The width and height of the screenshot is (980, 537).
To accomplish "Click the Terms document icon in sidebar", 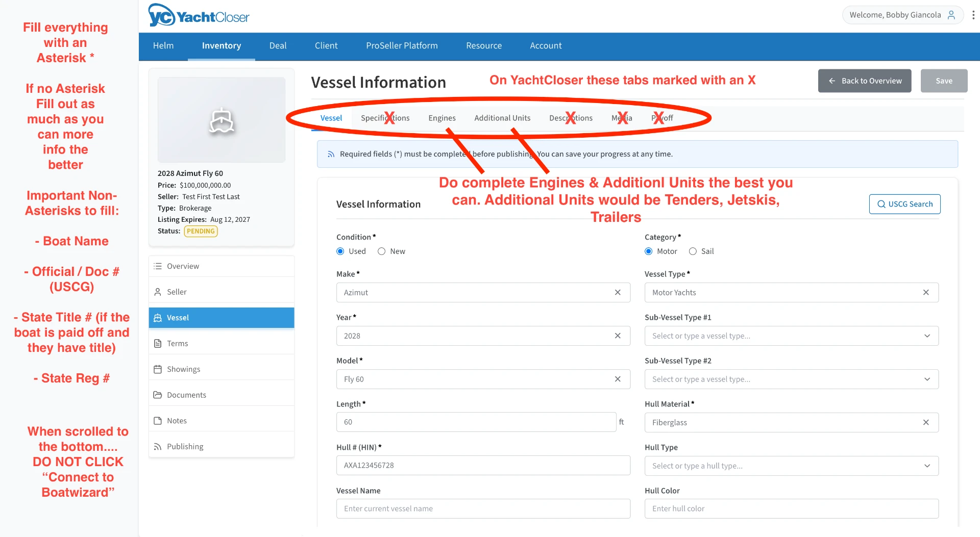I will [x=158, y=343].
